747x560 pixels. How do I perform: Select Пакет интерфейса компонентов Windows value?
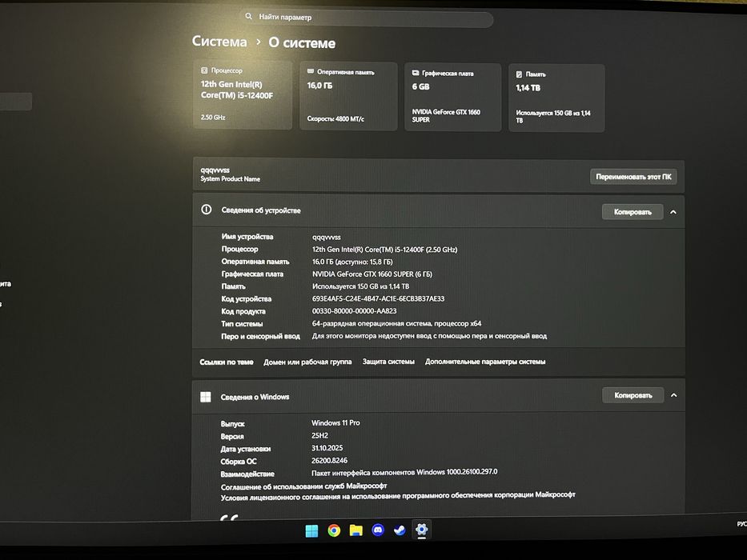404,472
